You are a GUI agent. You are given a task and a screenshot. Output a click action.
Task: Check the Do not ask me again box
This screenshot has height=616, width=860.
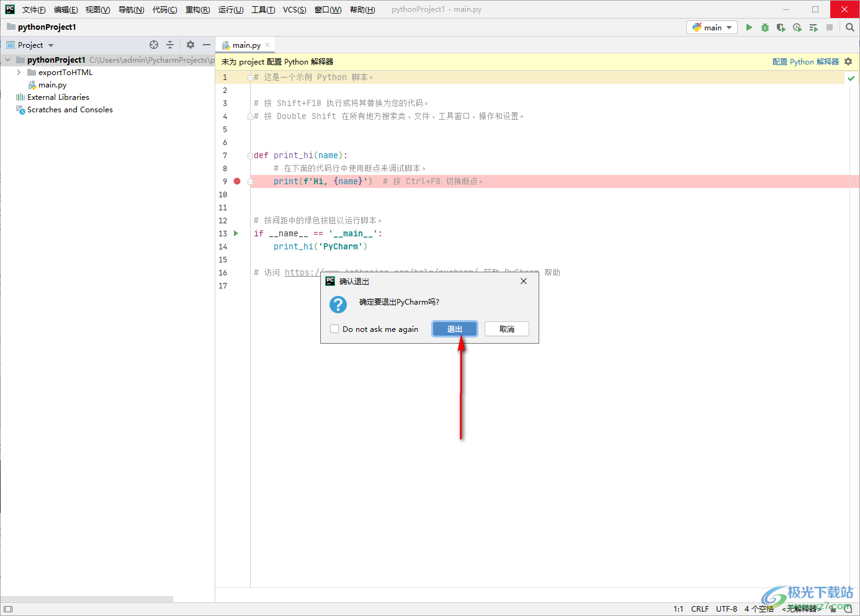click(334, 329)
